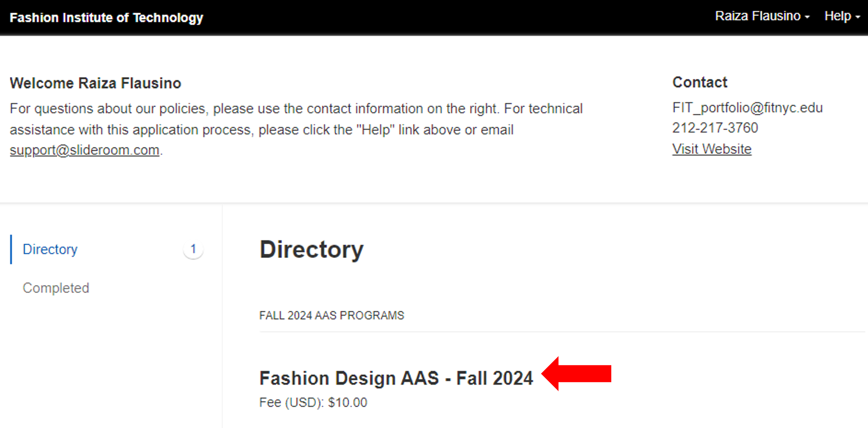Click the FIT_portfolio@fitnyc.edu contact email
The height and width of the screenshot is (428, 868).
[747, 108]
